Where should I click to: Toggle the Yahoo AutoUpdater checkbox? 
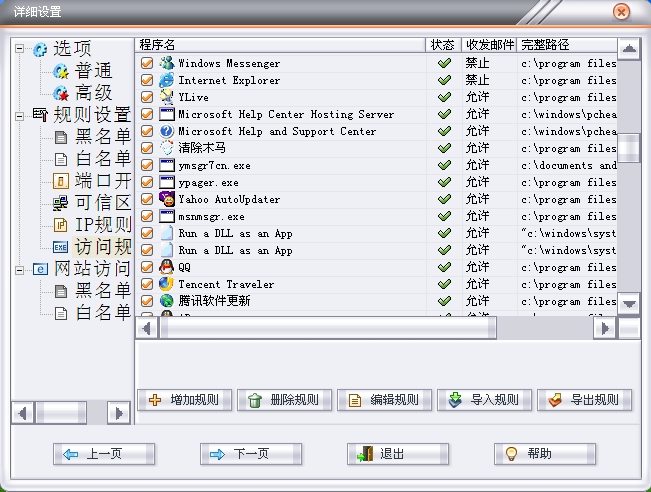tap(147, 199)
